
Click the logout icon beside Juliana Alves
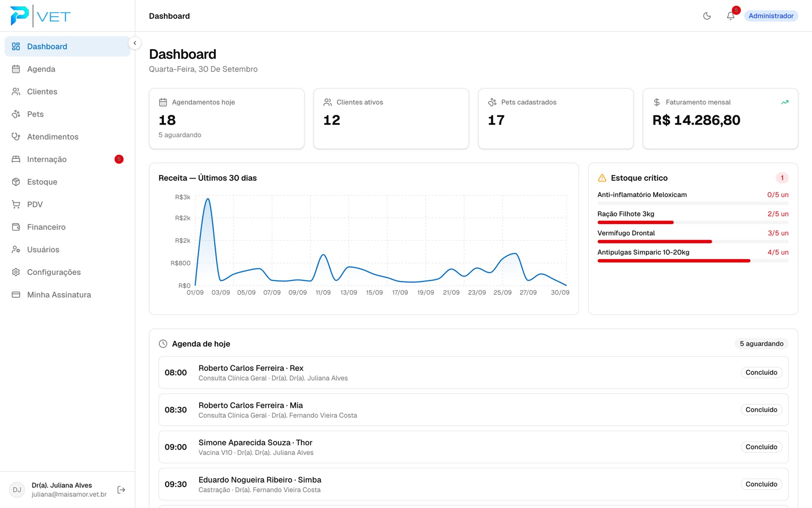tap(121, 490)
